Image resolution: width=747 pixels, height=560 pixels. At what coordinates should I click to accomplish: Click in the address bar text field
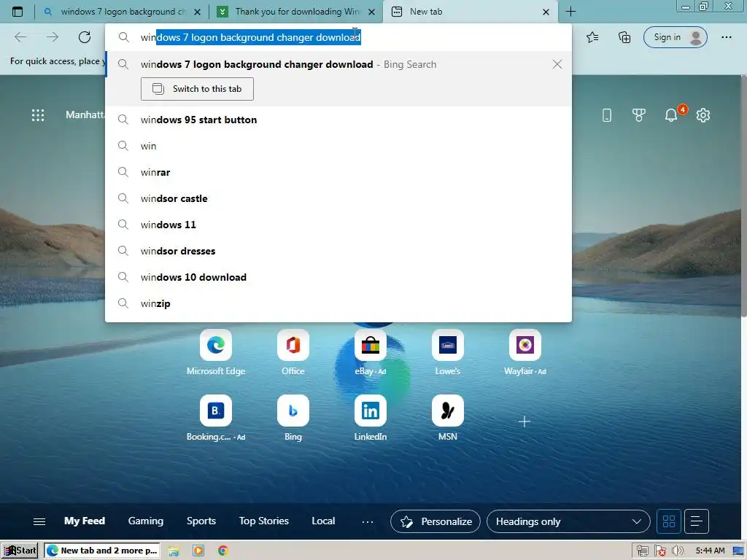coord(338,37)
